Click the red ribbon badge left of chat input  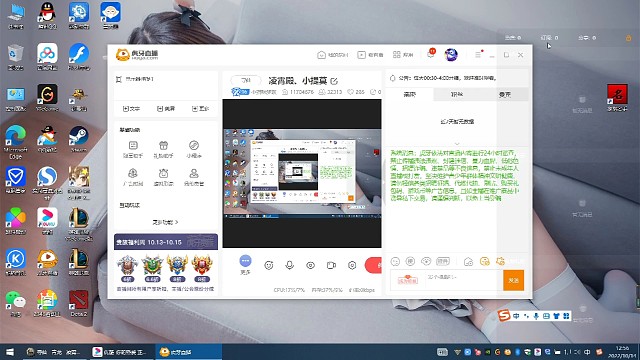[408, 280]
